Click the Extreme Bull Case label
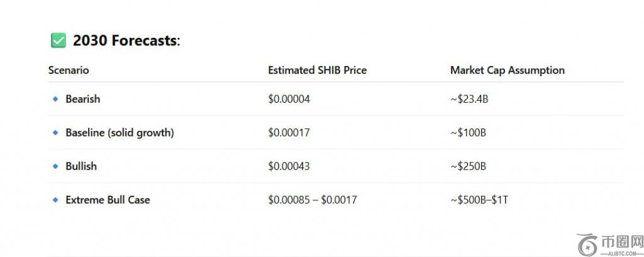Image resolution: width=644 pixels, height=257 pixels. coord(108,200)
